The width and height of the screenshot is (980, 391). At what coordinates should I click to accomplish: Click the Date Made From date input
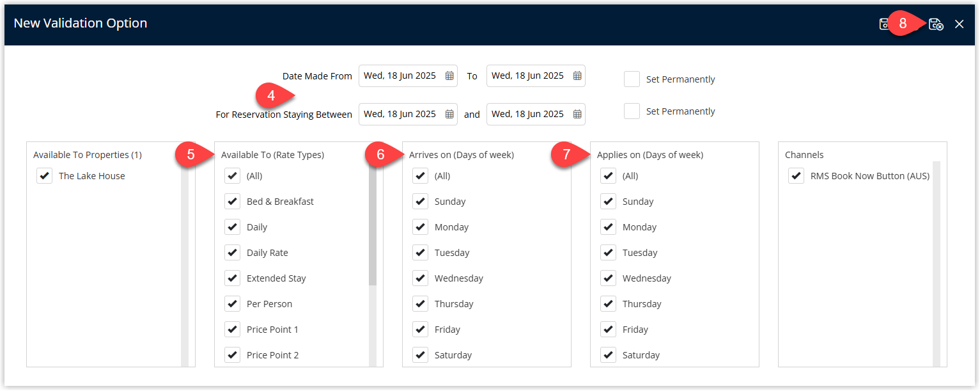click(x=408, y=76)
